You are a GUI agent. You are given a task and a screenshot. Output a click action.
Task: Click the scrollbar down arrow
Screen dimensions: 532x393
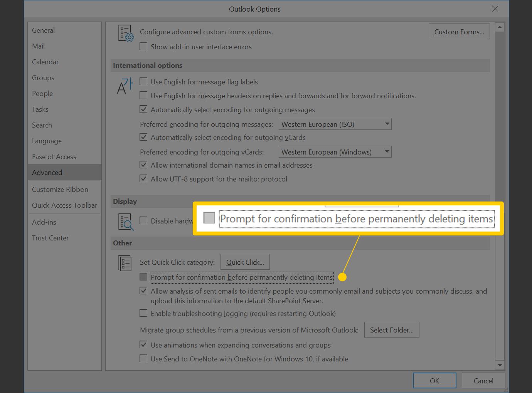point(500,365)
